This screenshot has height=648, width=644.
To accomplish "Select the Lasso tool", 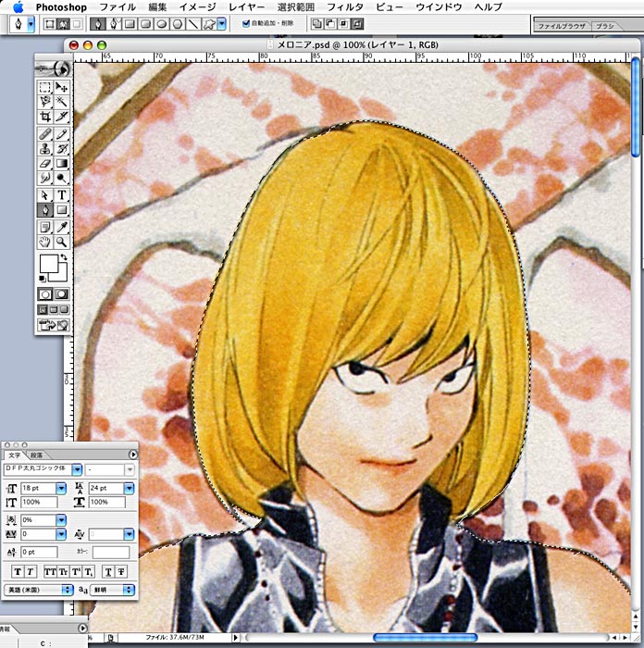I will point(45,102).
